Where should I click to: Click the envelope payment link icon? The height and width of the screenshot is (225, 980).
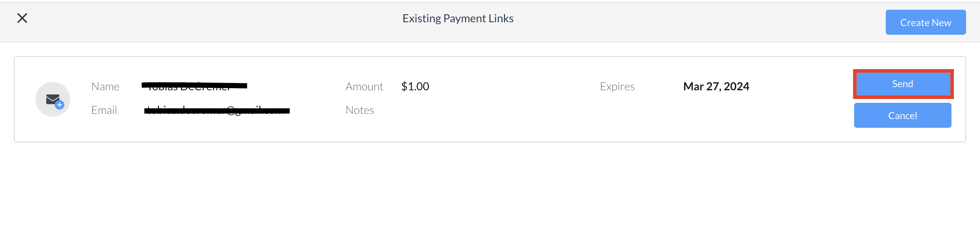pos(53,99)
